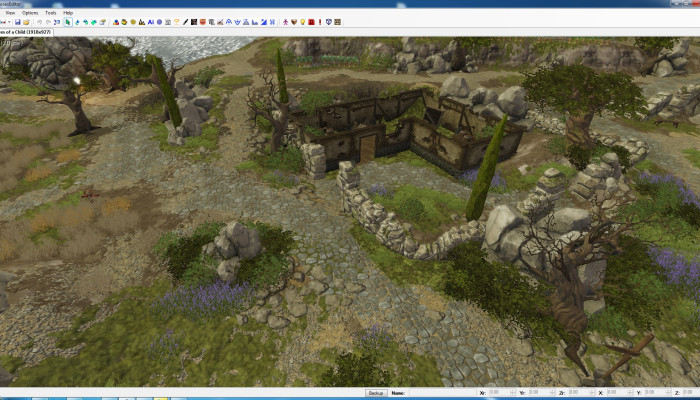
Task: Click the dark blue shield icon
Action: [x=329, y=22]
